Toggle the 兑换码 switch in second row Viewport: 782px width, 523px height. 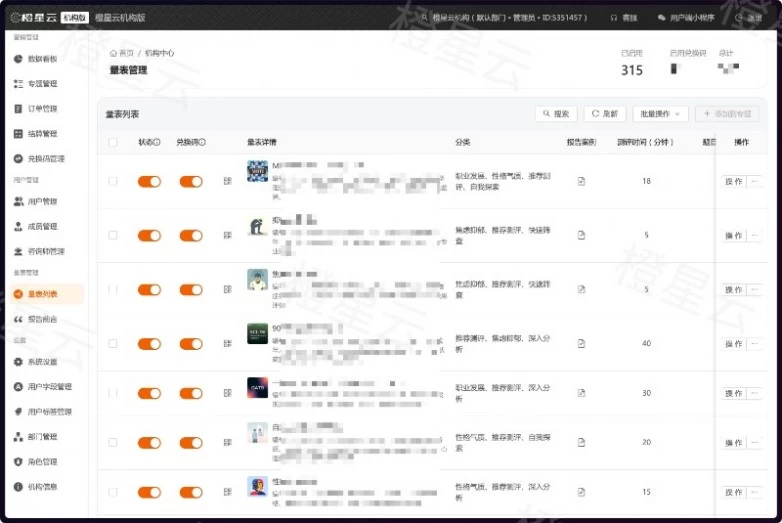190,235
